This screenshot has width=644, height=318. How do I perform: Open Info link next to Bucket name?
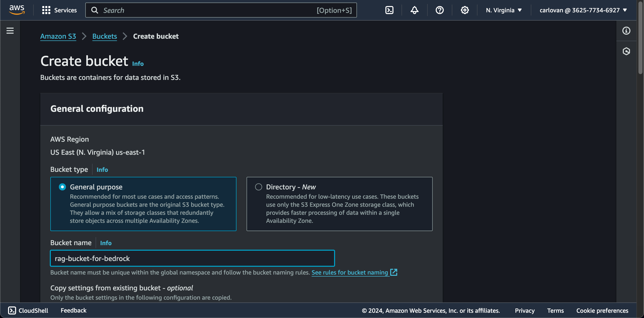pyautogui.click(x=106, y=243)
